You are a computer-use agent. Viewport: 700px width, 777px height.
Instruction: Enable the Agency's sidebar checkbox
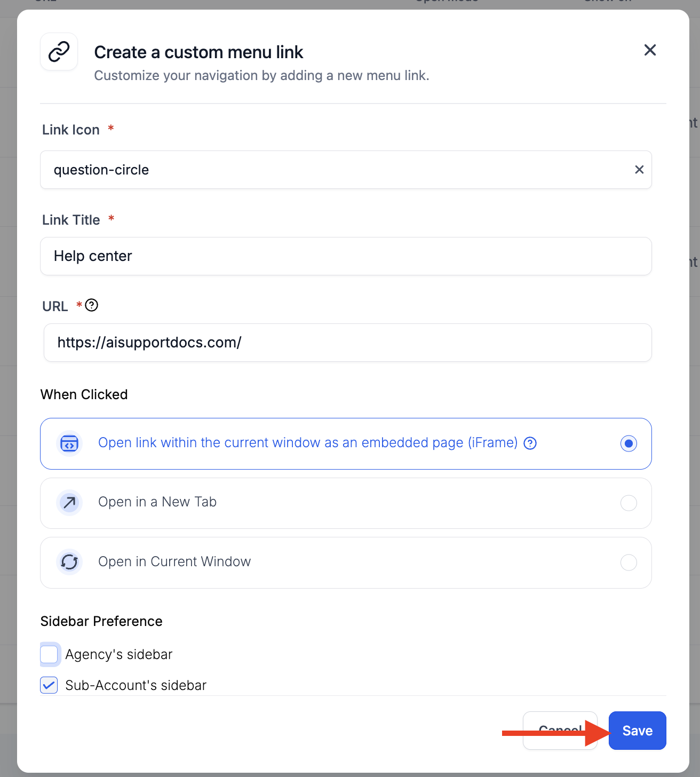[49, 654]
